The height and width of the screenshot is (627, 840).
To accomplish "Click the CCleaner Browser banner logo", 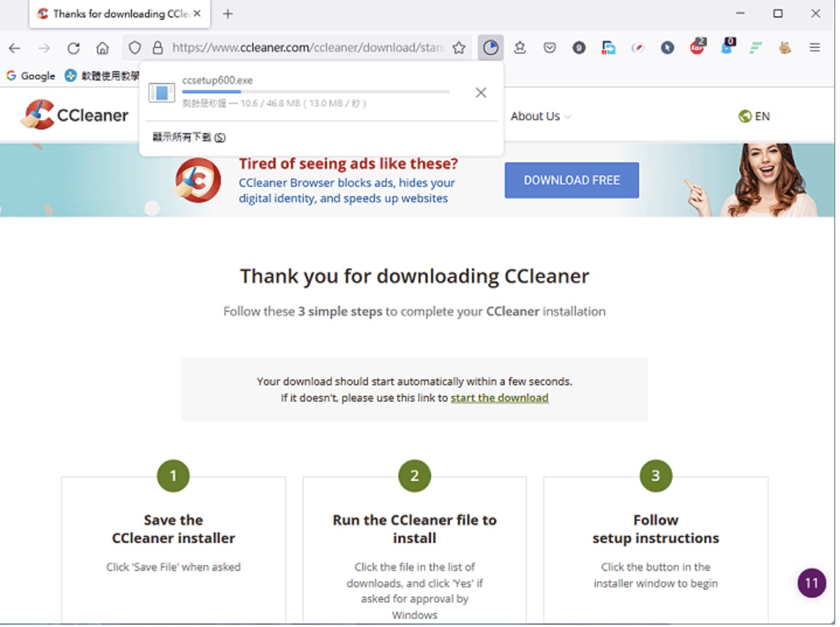I will [x=198, y=180].
